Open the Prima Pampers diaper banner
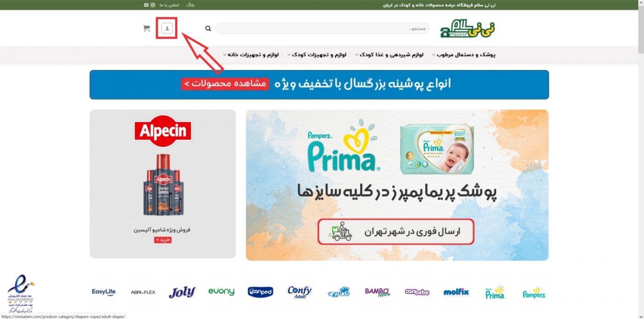The height and width of the screenshot is (319, 644). click(397, 185)
